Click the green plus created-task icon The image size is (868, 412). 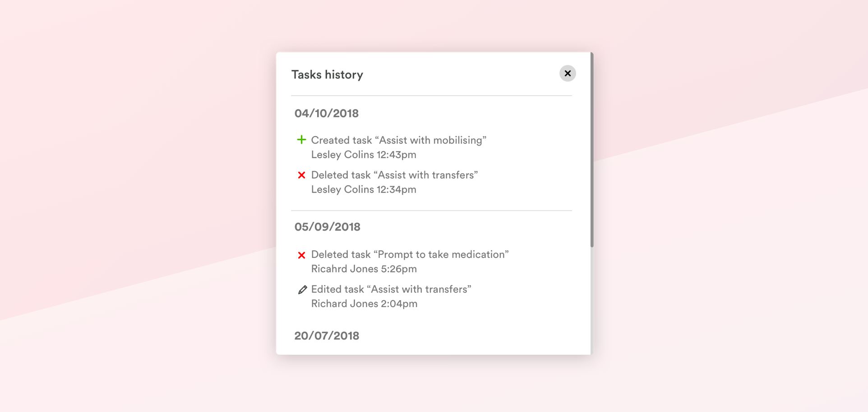[302, 140]
